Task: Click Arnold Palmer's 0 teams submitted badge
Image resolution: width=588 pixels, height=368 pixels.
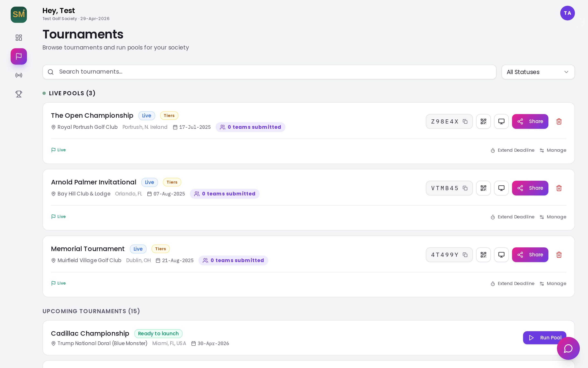Action: pos(225,194)
